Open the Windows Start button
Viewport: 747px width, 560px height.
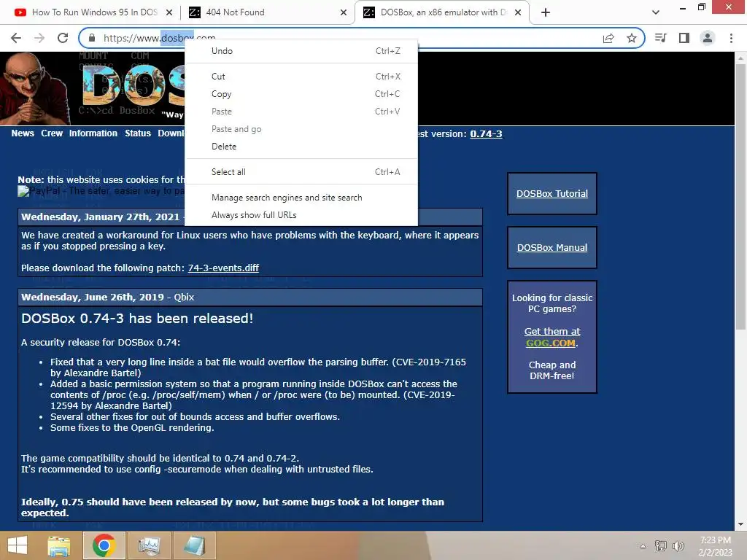[x=18, y=545]
